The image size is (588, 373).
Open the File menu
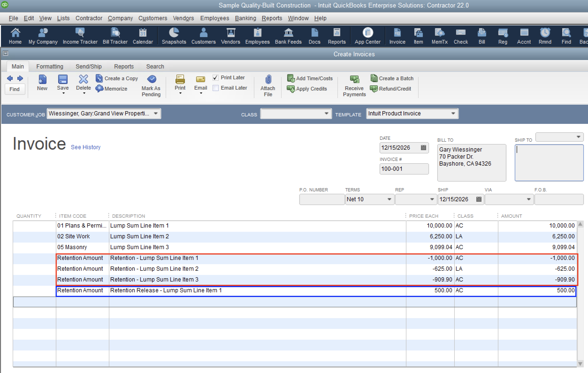[x=13, y=18]
